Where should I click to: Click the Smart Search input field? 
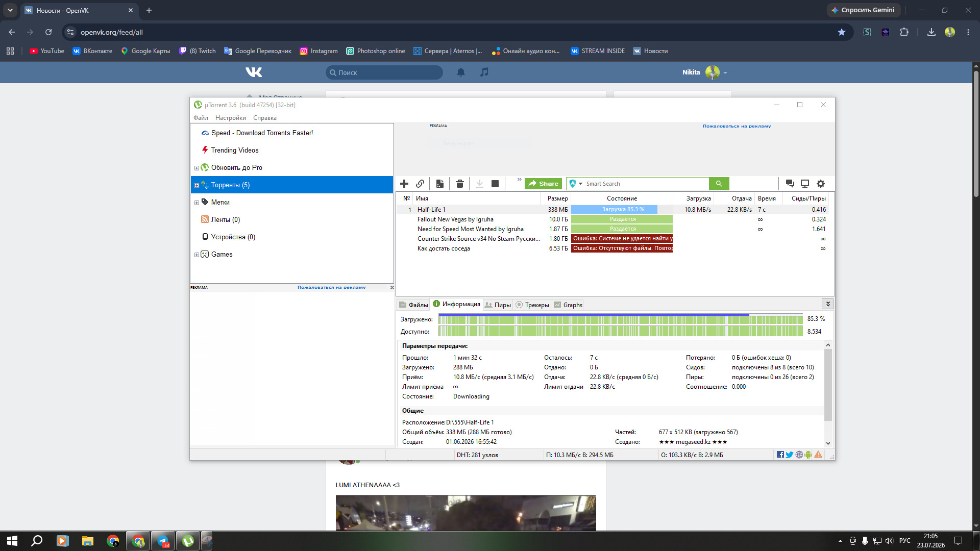click(x=646, y=184)
